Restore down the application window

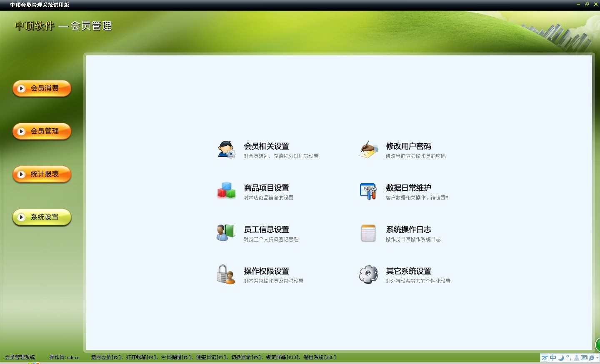click(x=587, y=5)
